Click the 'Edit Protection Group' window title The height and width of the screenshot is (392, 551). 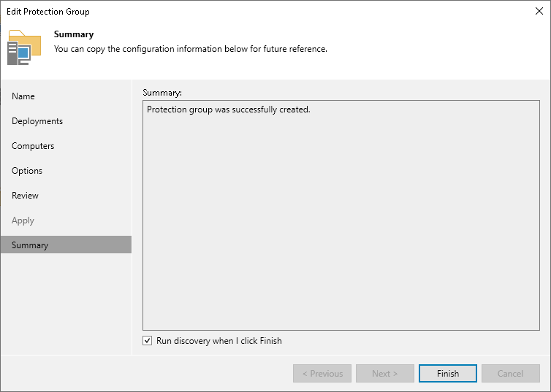pos(48,12)
